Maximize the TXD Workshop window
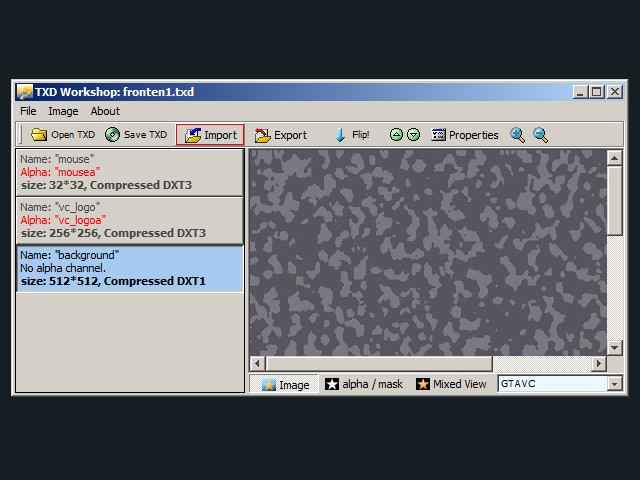This screenshot has height=480, width=640. pyautogui.click(x=597, y=92)
